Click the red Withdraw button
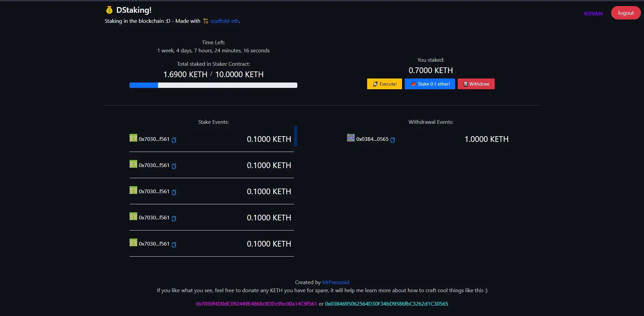 click(x=476, y=84)
